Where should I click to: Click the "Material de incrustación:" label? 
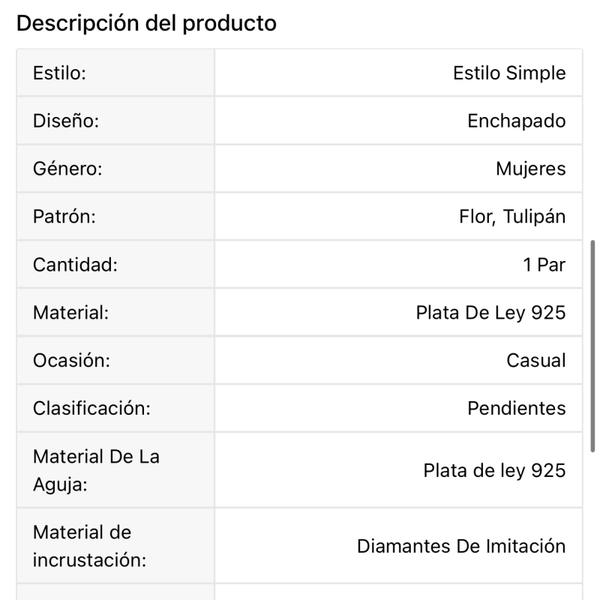(x=89, y=546)
